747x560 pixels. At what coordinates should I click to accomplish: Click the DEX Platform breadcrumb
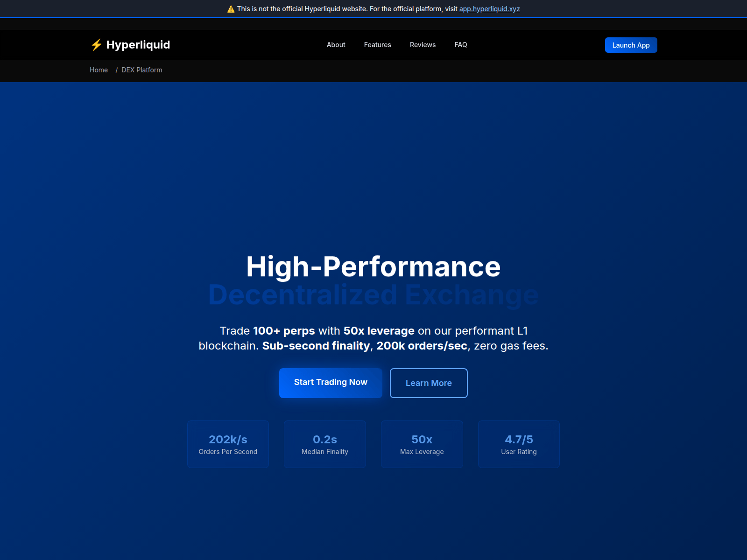pyautogui.click(x=142, y=70)
